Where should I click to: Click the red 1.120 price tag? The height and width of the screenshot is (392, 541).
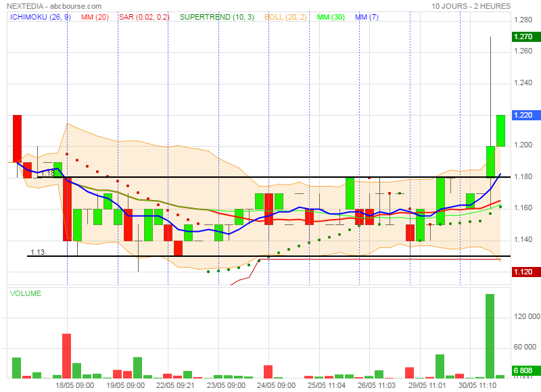[526, 272]
